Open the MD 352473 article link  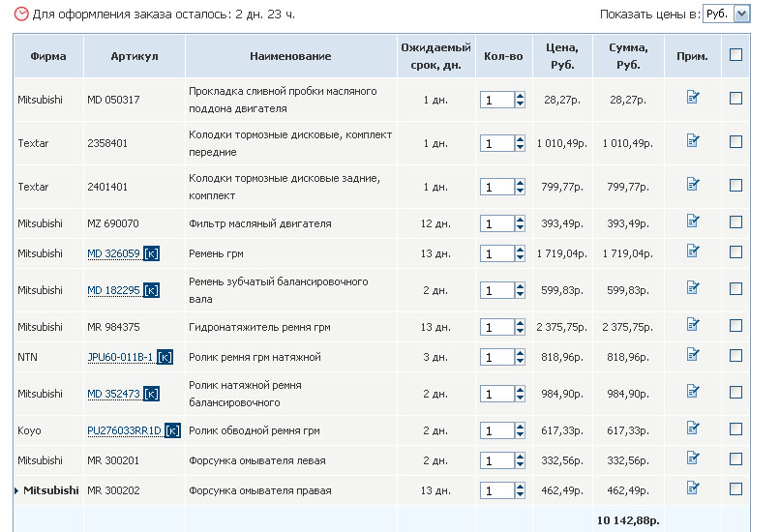click(113, 394)
